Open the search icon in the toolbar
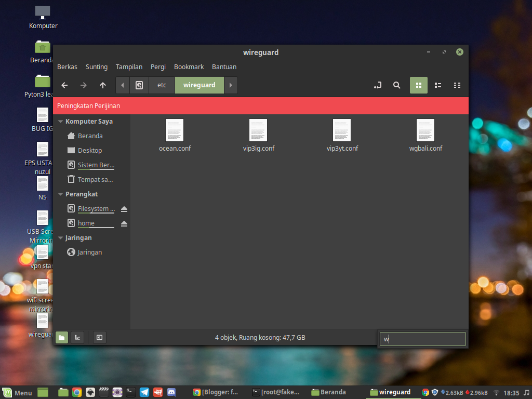Image resolution: width=532 pixels, height=399 pixels. click(x=396, y=85)
